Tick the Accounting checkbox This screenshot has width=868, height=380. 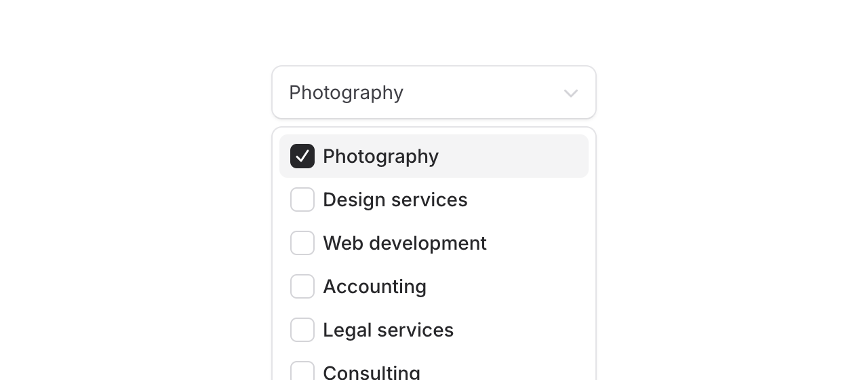click(x=302, y=286)
